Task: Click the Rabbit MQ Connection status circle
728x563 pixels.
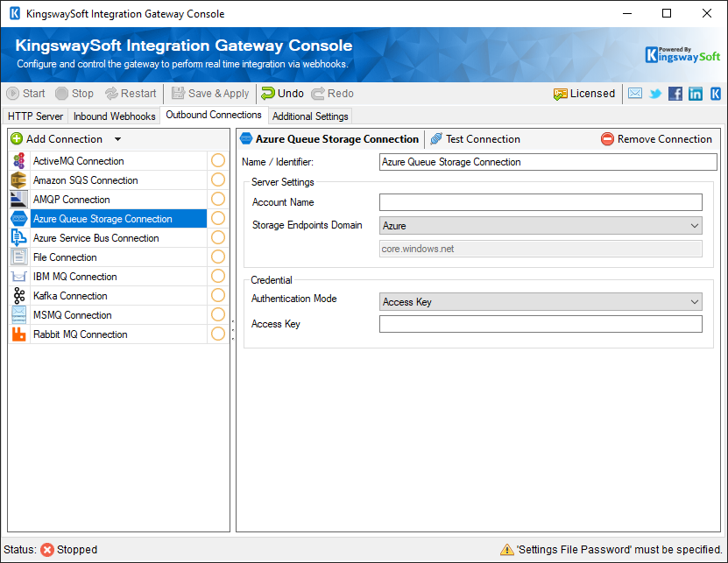Action: 218,334
